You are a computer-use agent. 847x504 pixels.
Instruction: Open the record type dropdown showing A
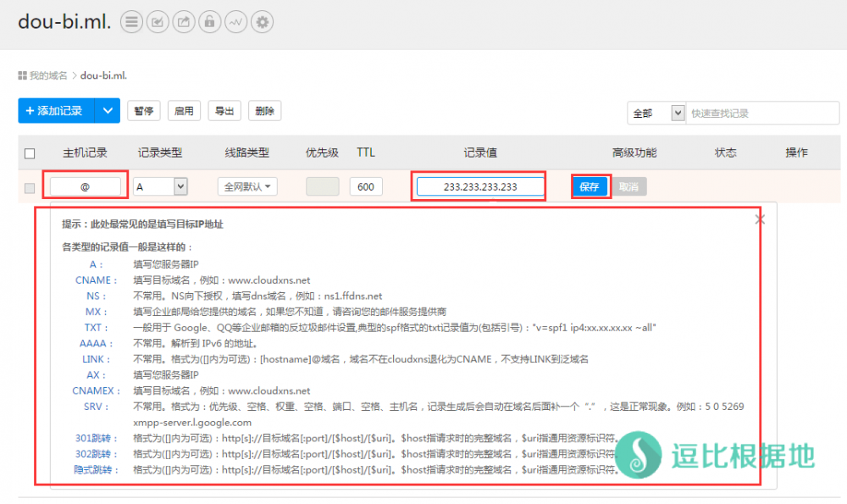(x=160, y=186)
